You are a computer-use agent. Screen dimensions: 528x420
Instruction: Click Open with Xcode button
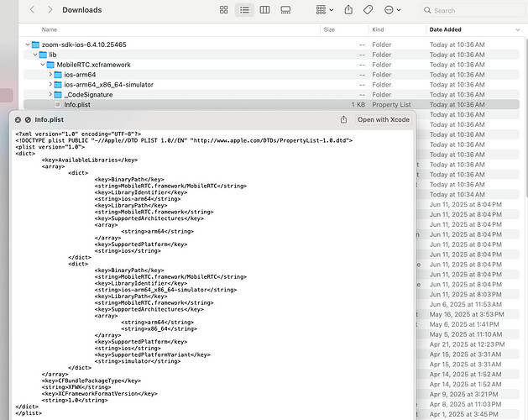coord(384,119)
